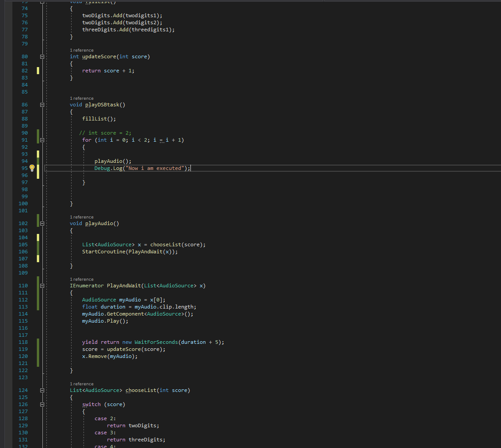Collapse the for loop fold toggle
The image size is (501, 448).
[x=42, y=140]
